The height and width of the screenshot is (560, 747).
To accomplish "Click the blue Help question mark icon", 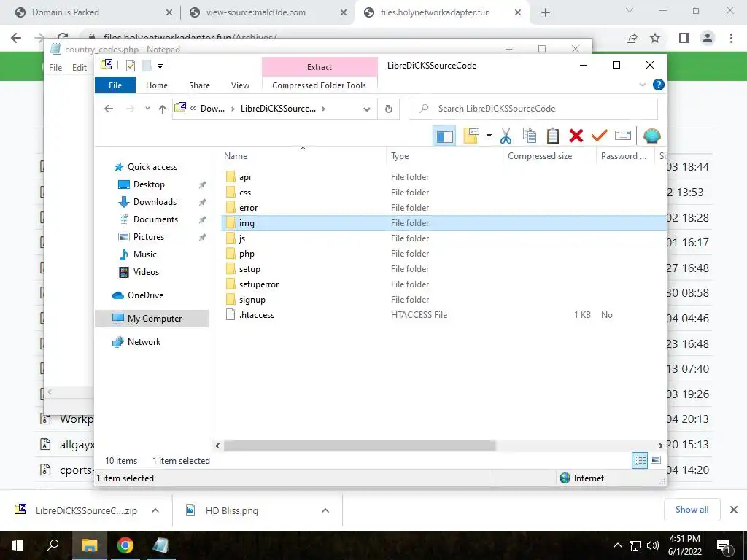I will tap(659, 85).
